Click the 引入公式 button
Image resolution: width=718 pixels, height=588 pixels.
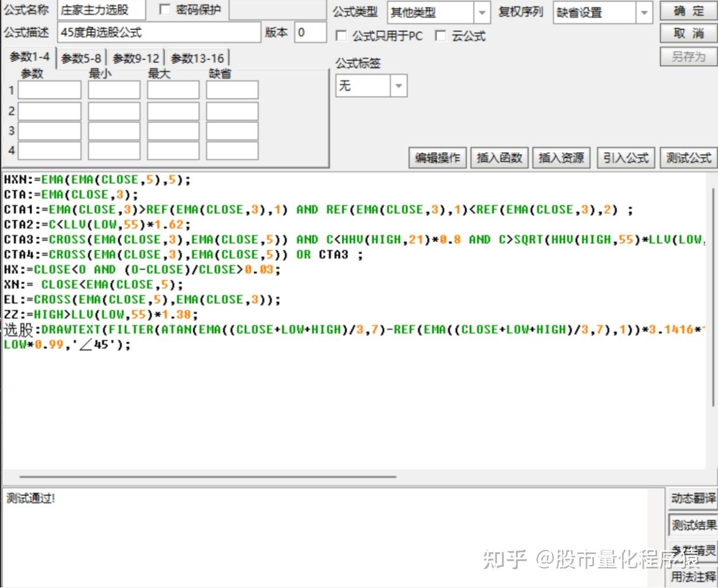click(x=626, y=157)
